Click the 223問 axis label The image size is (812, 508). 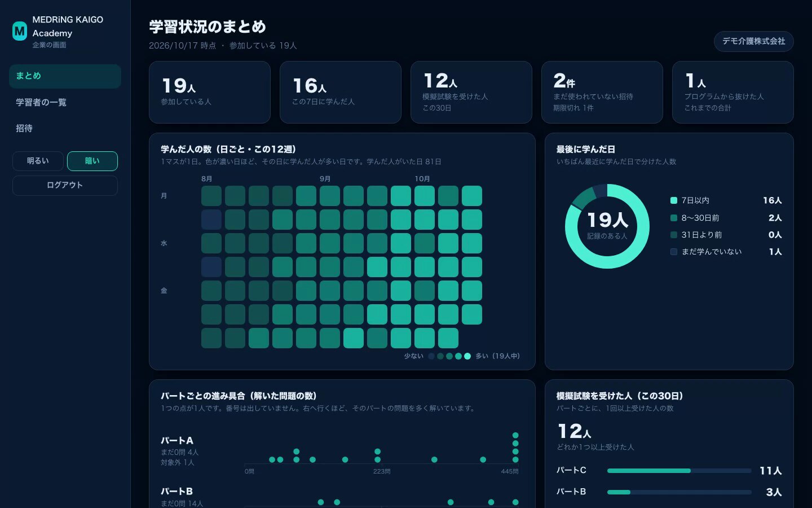click(x=382, y=471)
